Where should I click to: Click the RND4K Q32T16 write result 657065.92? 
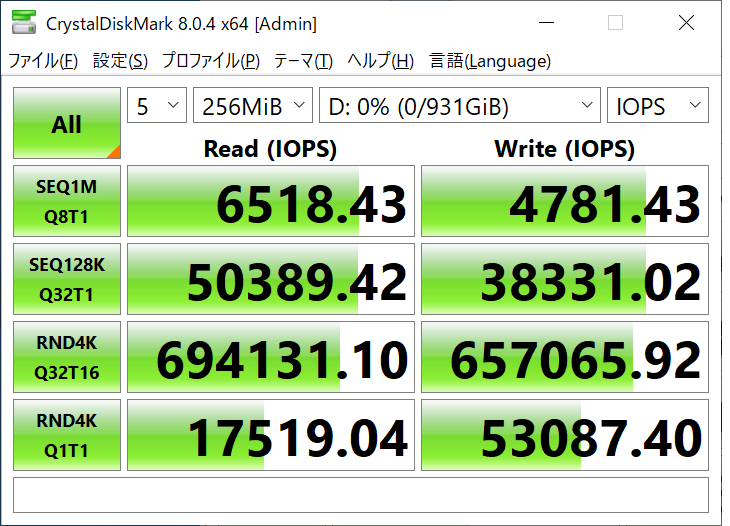(565, 357)
